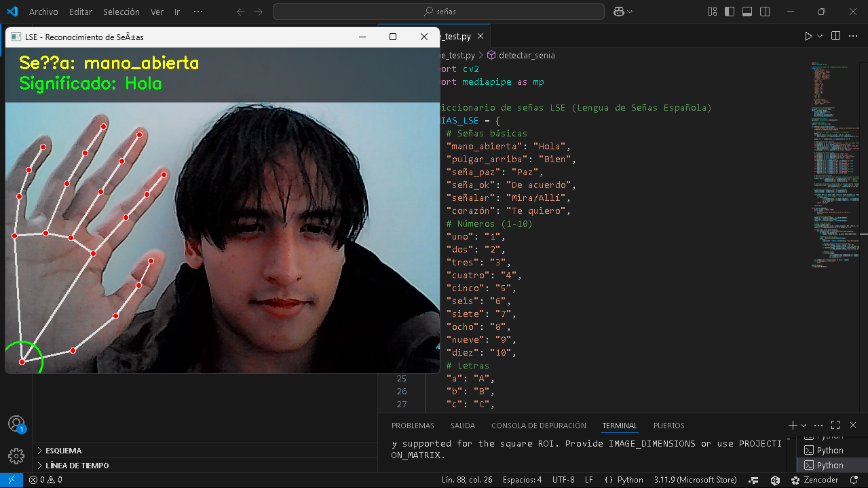Click the VS Code logo icon
Viewport: 868px width, 488px height.
pos(12,12)
